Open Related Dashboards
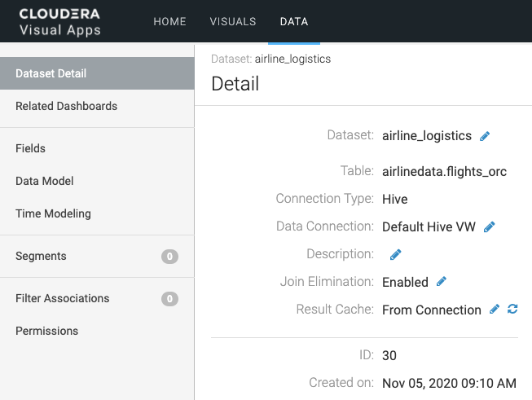 [67, 106]
